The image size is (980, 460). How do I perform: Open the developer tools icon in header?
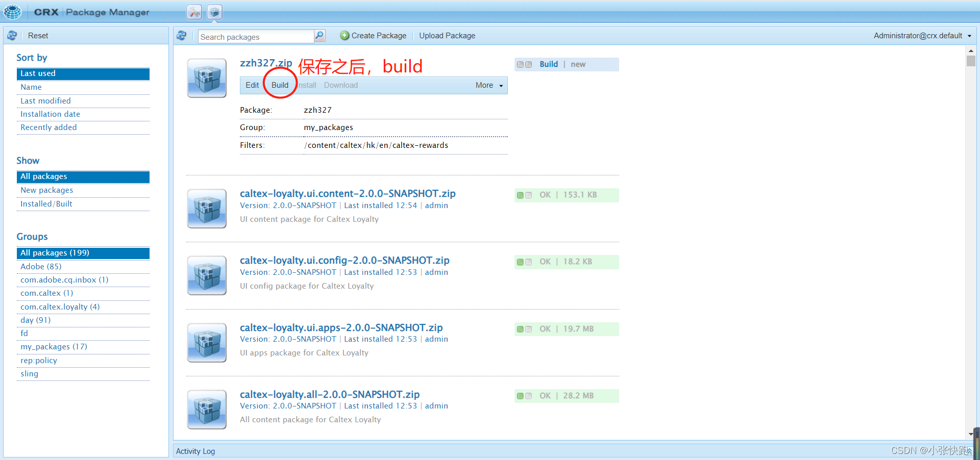(x=194, y=12)
